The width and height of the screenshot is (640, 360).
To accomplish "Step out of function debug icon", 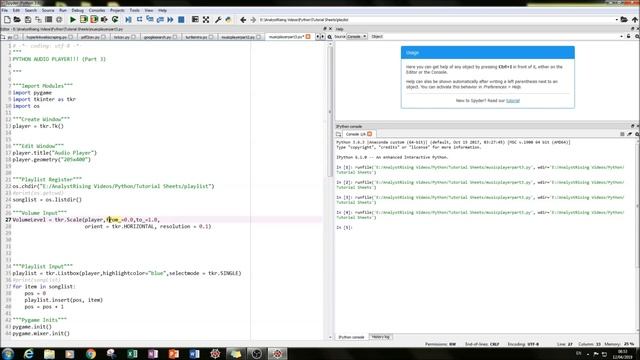I will point(160,20).
